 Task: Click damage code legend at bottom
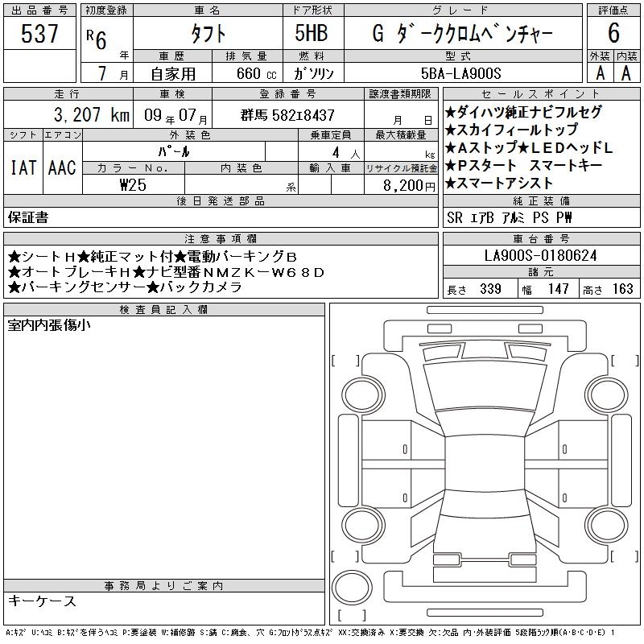[x=310, y=633]
